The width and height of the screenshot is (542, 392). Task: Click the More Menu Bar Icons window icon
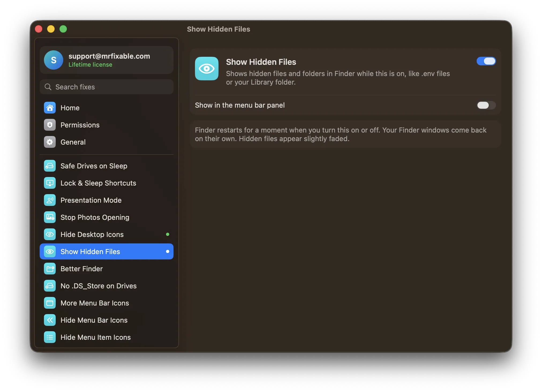[x=50, y=303]
